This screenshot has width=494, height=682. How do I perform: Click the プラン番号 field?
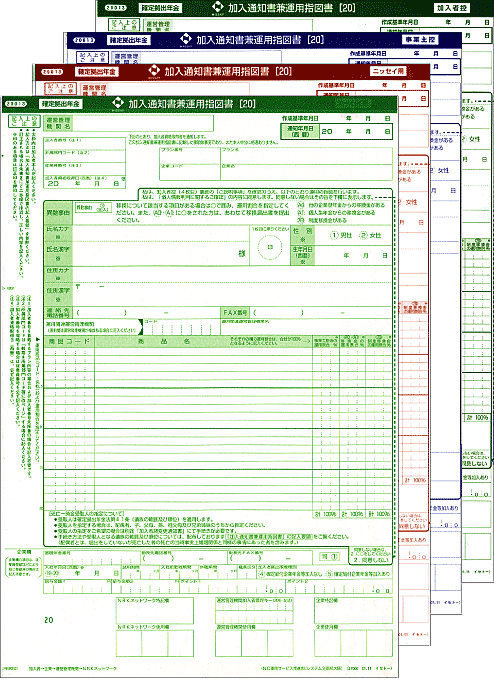click(x=190, y=156)
